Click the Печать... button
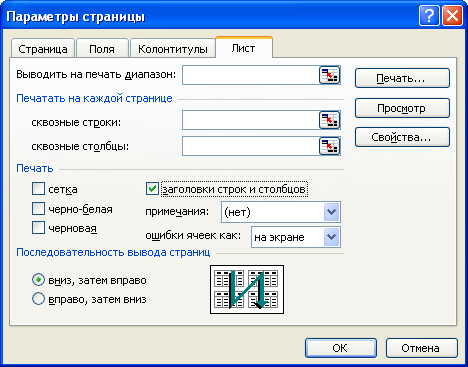 (x=402, y=78)
